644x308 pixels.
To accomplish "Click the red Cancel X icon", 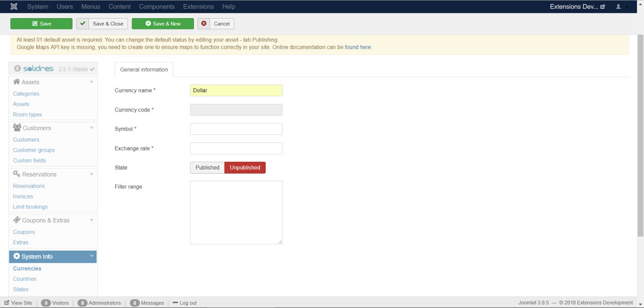I will [204, 24].
